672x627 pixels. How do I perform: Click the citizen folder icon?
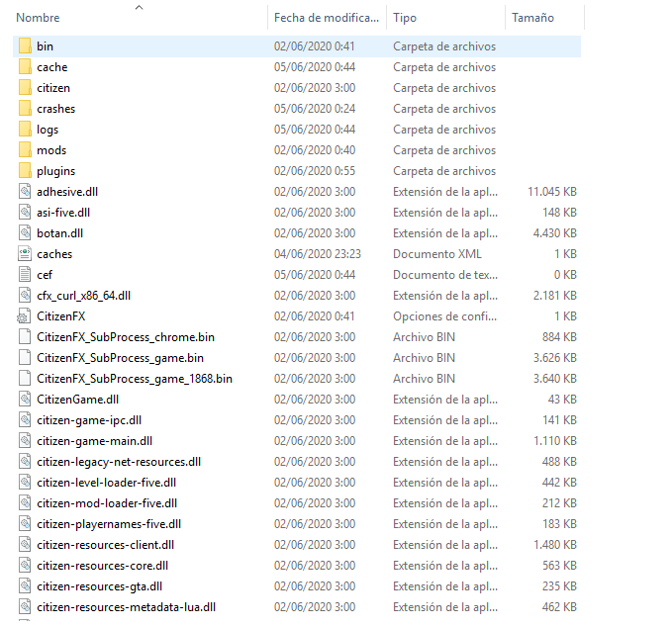[25, 88]
